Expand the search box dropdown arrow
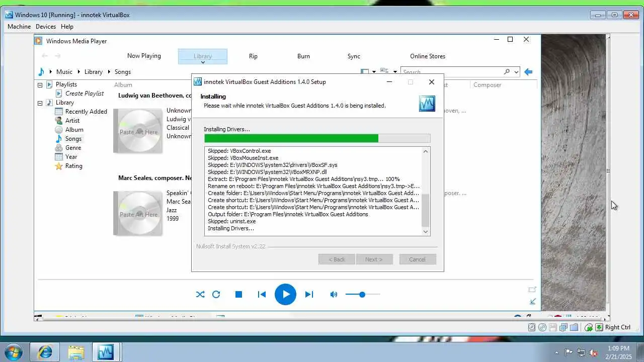Screen dimensions: 644x362 pos(516,72)
